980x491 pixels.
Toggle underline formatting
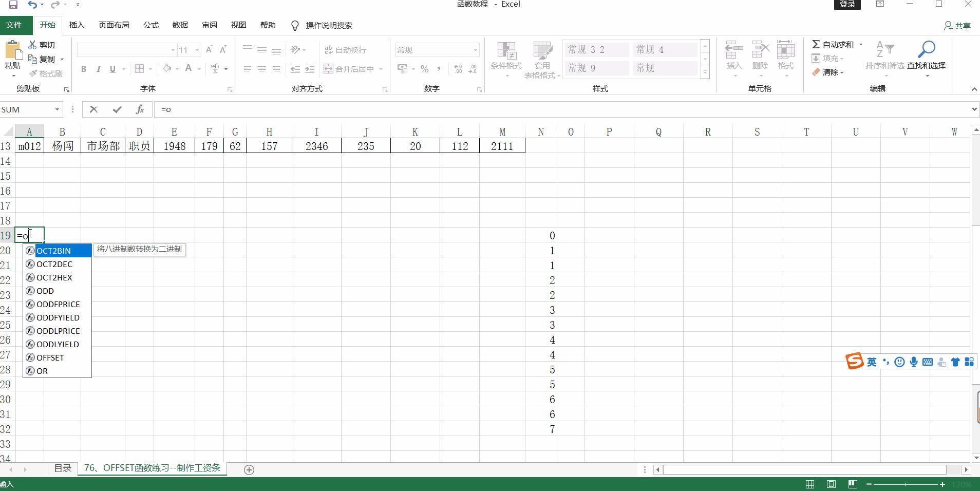(x=112, y=69)
